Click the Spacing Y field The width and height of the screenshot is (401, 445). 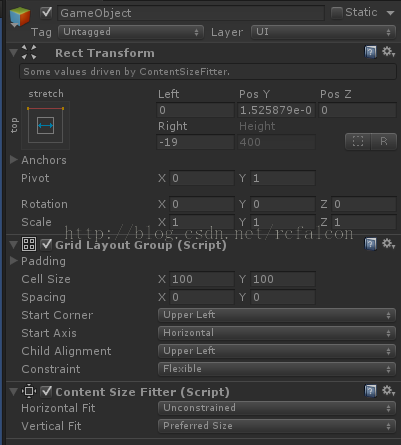point(283,297)
